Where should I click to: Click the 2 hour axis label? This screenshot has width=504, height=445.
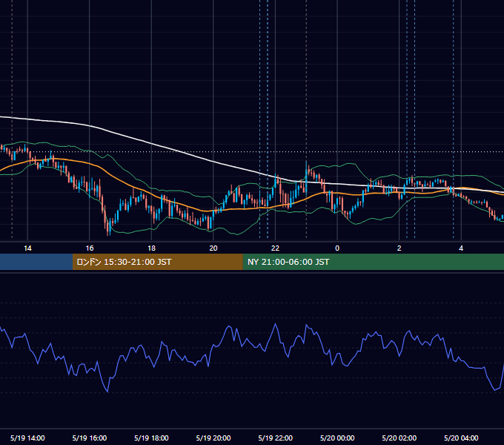(399, 248)
